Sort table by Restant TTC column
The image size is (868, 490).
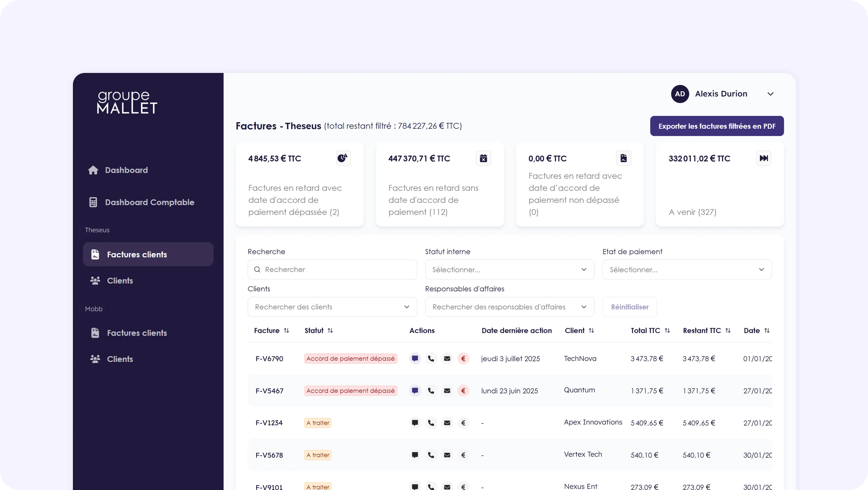point(728,331)
